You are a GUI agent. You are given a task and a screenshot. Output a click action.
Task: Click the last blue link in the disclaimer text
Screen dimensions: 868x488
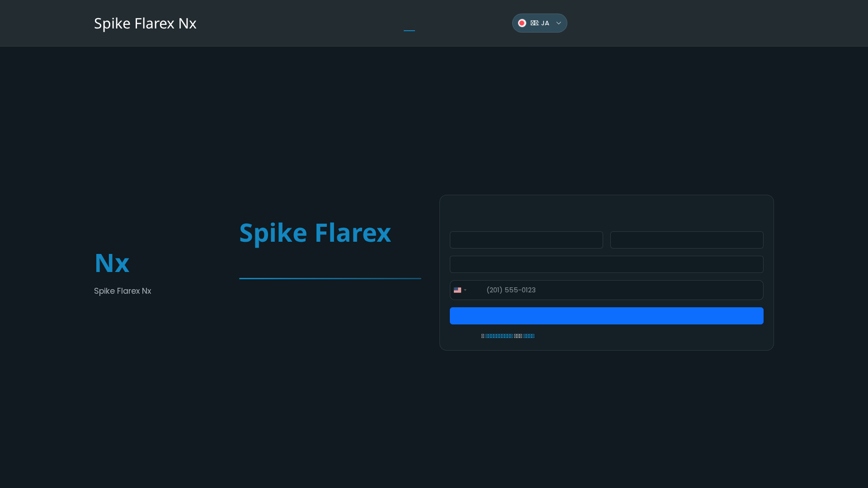point(529,336)
